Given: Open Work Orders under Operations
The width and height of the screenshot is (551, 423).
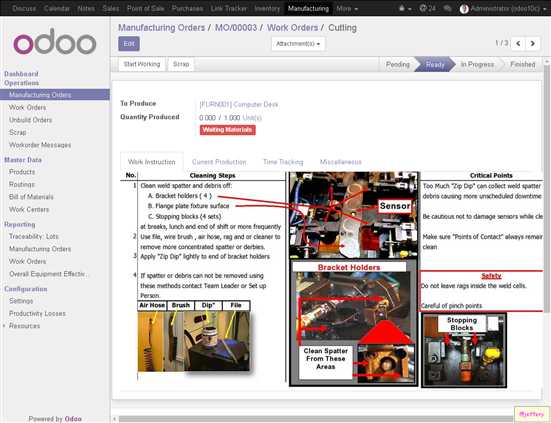Looking at the screenshot, I should pyautogui.click(x=27, y=108).
